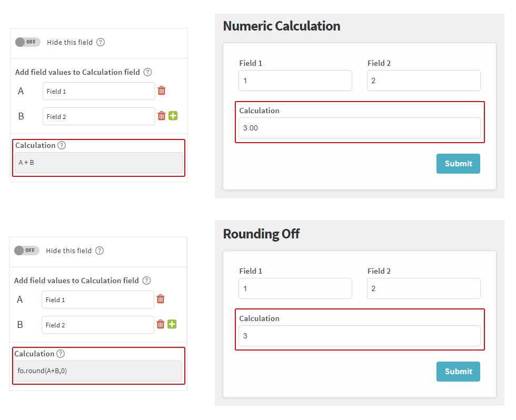Screen dimensions: 516x420
Task: Open Field 2 selector for variable B, top panel
Action: (x=99, y=116)
